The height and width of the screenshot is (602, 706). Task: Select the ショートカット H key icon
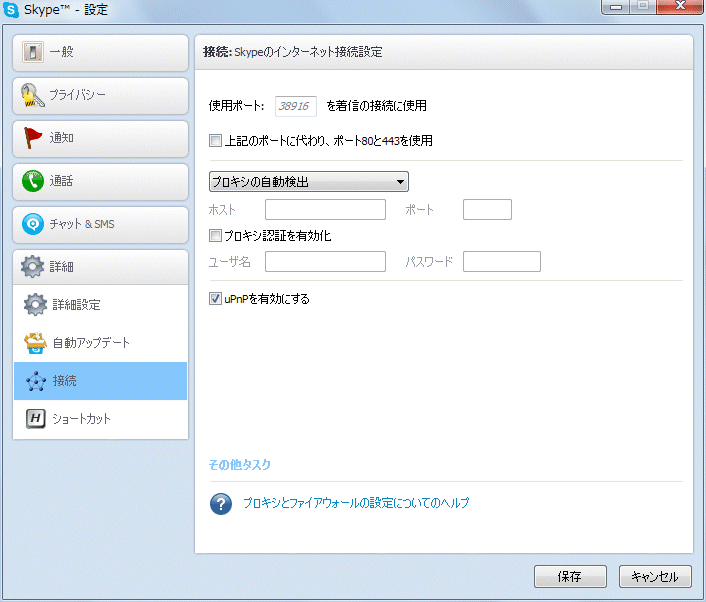pos(36,419)
